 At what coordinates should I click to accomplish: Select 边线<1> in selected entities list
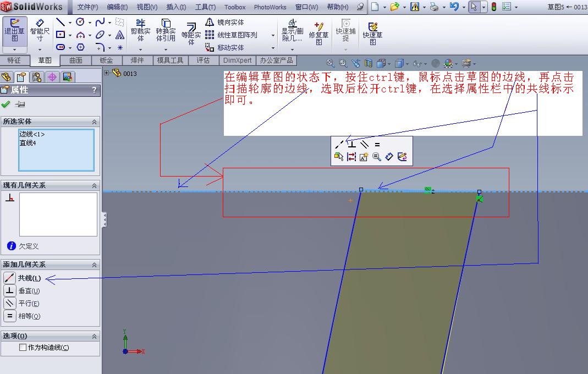(32, 134)
